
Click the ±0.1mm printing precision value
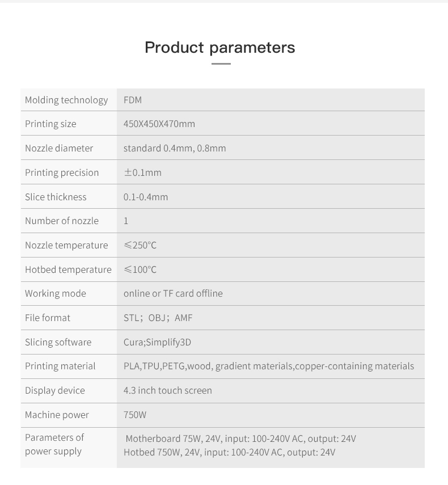tap(143, 172)
